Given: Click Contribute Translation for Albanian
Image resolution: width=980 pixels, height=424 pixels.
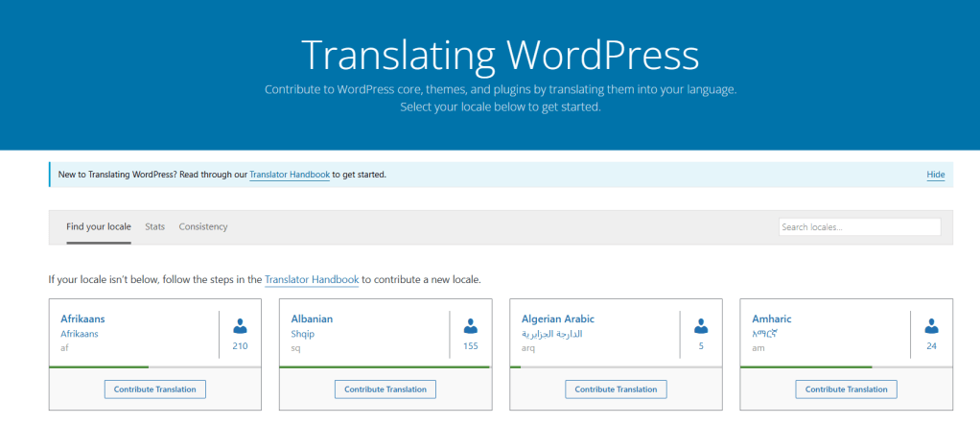Looking at the screenshot, I should [385, 389].
